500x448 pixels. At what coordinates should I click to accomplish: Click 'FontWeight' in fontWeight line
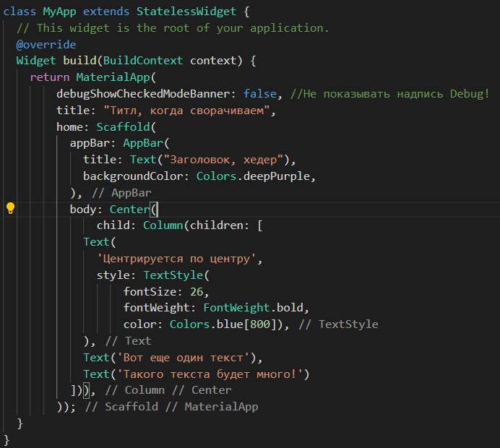(x=236, y=308)
